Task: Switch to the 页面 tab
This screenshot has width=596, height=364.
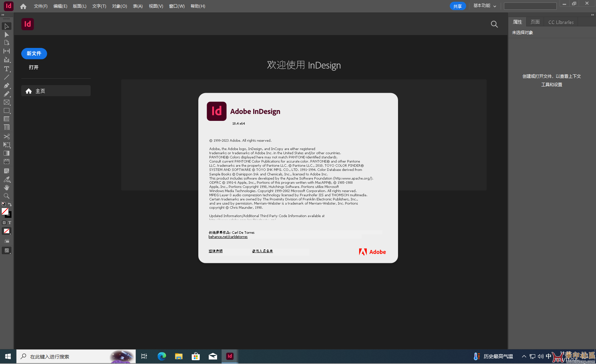Action: point(535,22)
